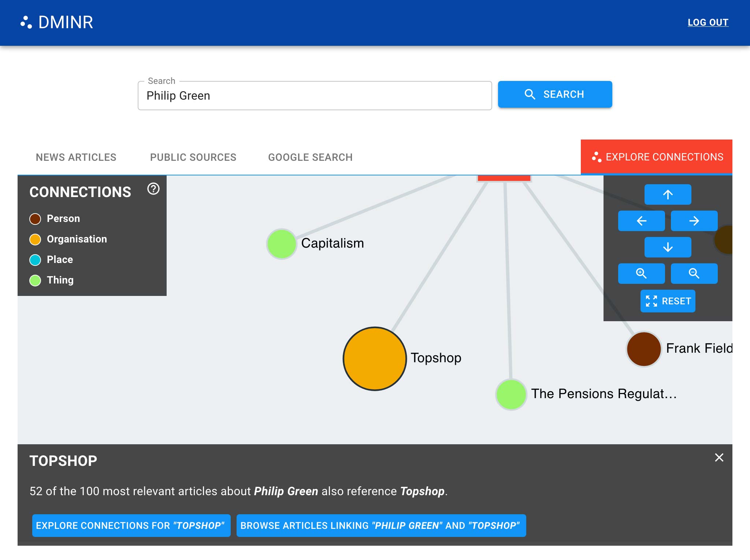Close the Topshop details panel
Screen dimensions: 750x560
[719, 457]
